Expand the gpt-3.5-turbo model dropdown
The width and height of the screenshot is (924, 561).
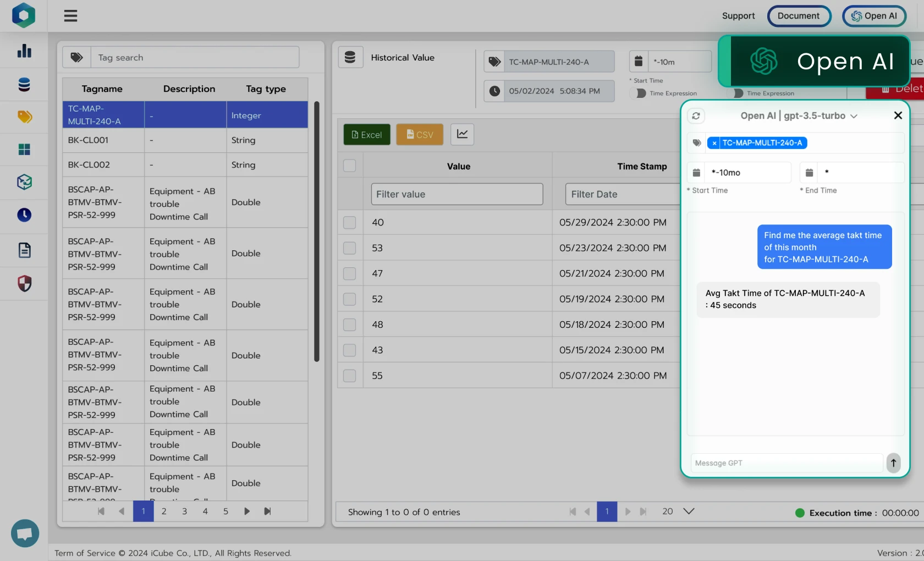click(854, 116)
